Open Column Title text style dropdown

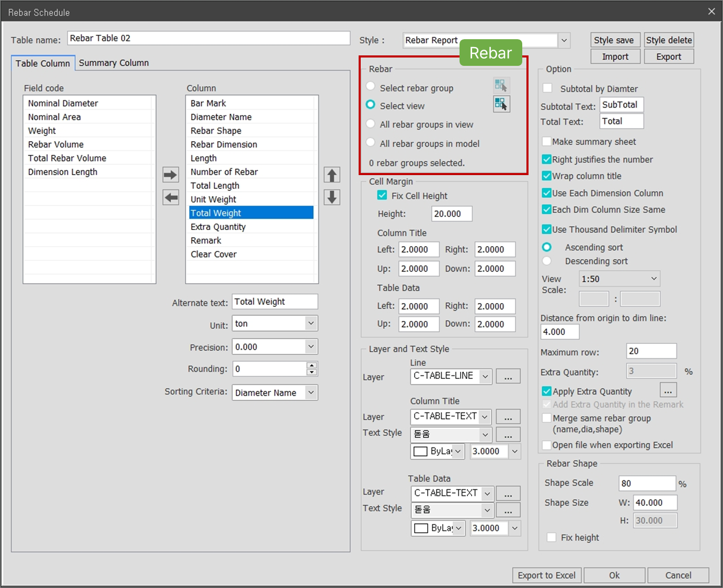[451, 434]
